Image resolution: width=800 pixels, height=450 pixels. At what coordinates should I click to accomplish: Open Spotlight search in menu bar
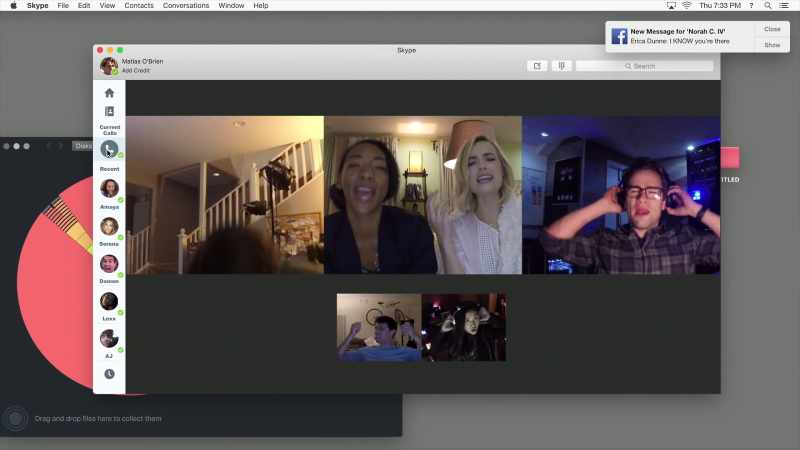767,6
